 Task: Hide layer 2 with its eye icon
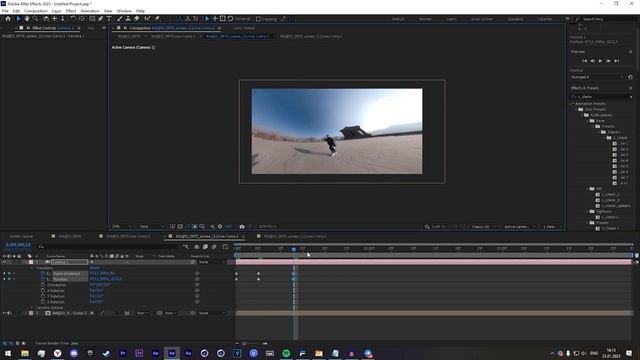[x=4, y=313]
